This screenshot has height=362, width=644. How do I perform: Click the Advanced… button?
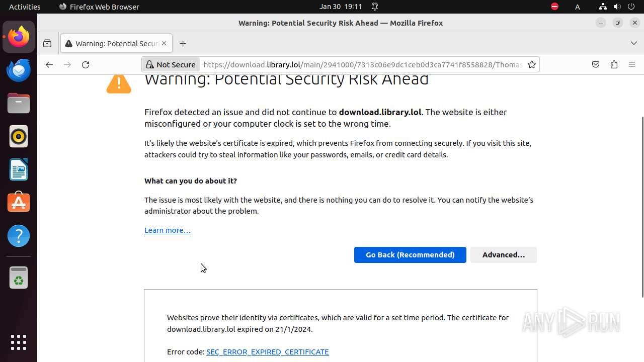pyautogui.click(x=504, y=255)
